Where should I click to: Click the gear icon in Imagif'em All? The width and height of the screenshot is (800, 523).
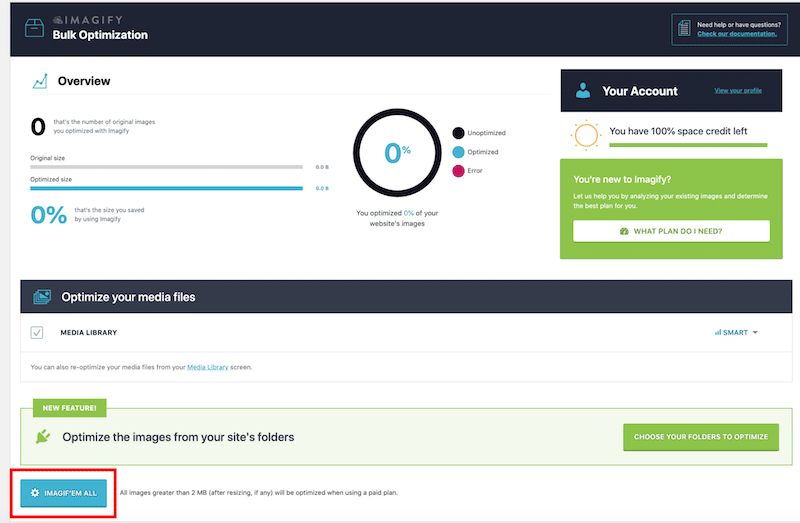click(x=35, y=493)
